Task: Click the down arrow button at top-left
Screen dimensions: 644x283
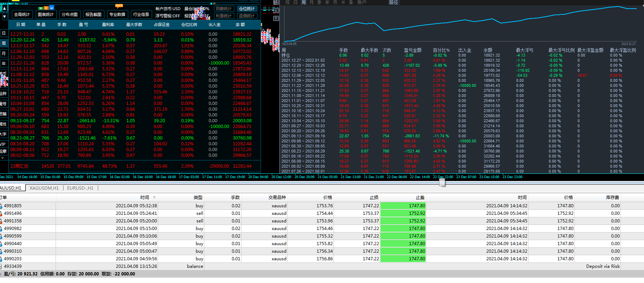Action: tap(4, 17)
